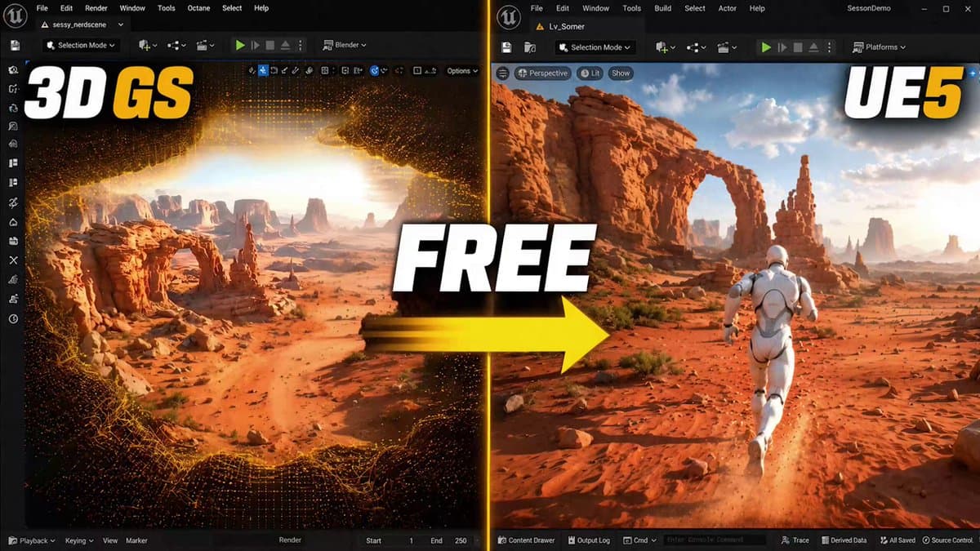This screenshot has height=551, width=980.
Task: Open Content Drawer in right status bar
Action: point(525,540)
